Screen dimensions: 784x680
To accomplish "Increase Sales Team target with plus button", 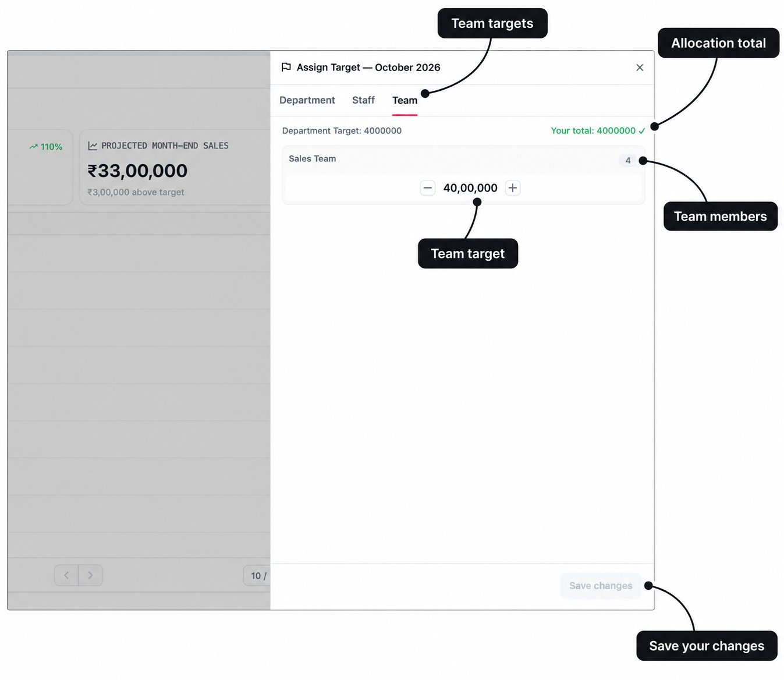I will [x=513, y=188].
